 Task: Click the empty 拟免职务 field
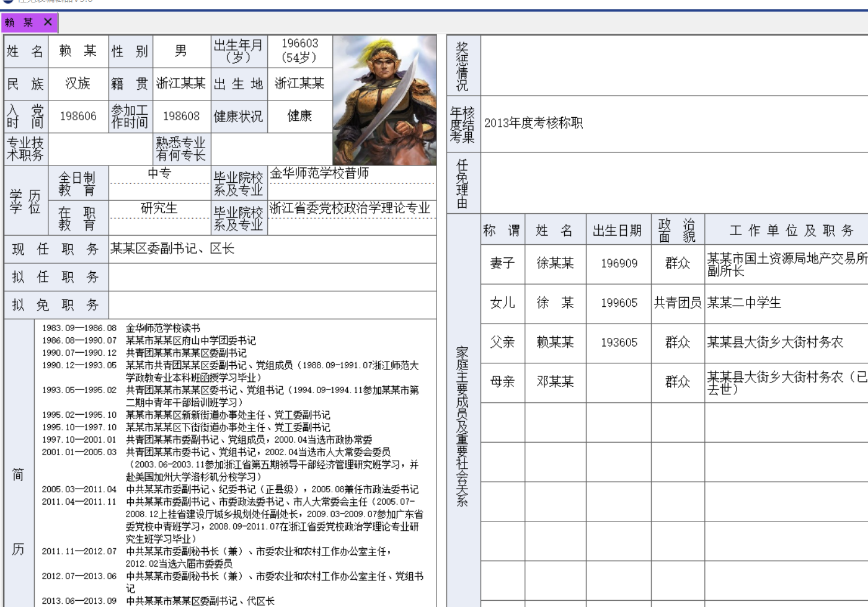click(273, 305)
